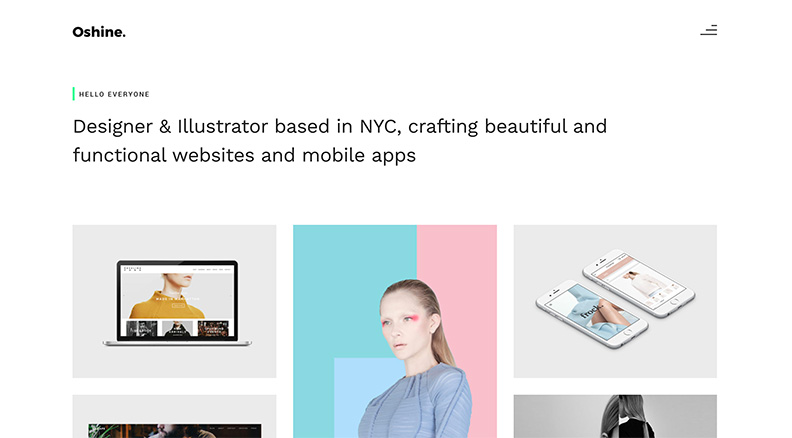This screenshot has width=792, height=438.
Task: Click the heading line starting with functional websites
Action: (x=244, y=155)
